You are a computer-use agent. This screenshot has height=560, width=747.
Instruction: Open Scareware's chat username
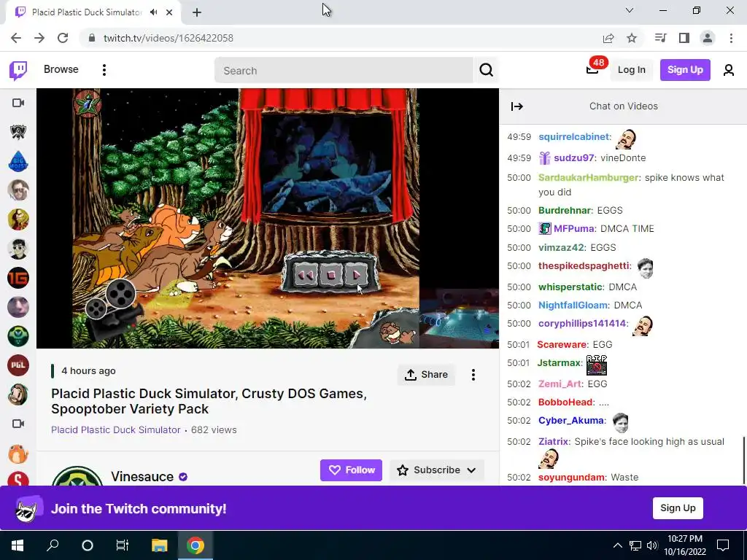[x=562, y=345]
